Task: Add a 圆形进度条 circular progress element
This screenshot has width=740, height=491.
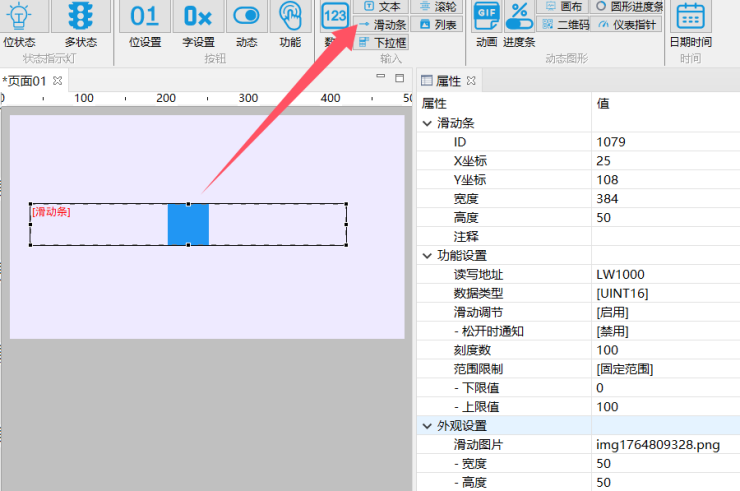Action: 627,7
